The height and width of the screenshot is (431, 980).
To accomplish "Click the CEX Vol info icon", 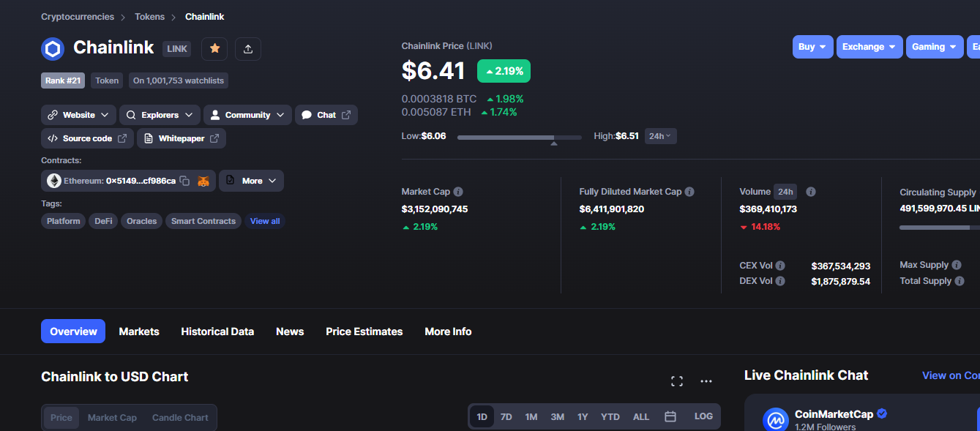I will coord(780,266).
